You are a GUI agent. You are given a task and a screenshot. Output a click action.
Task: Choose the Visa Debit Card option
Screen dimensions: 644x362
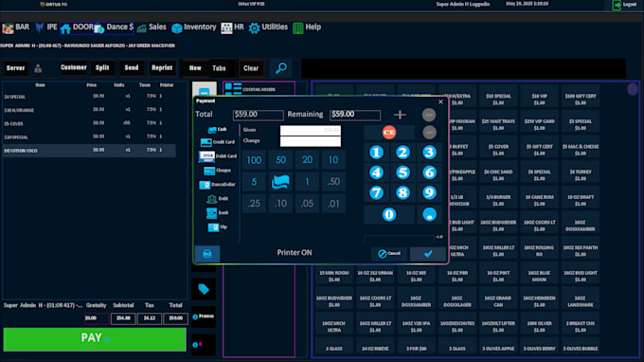point(217,156)
